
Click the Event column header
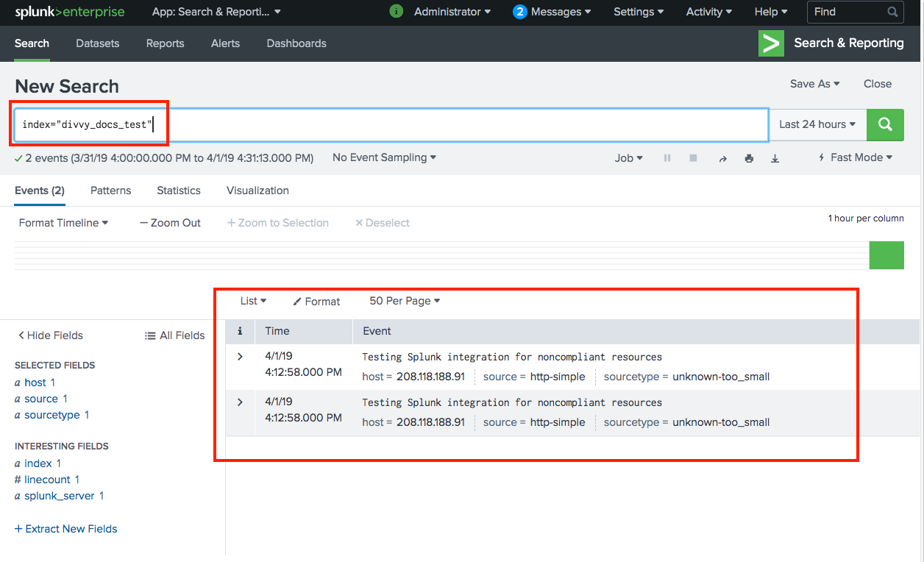[x=377, y=331]
